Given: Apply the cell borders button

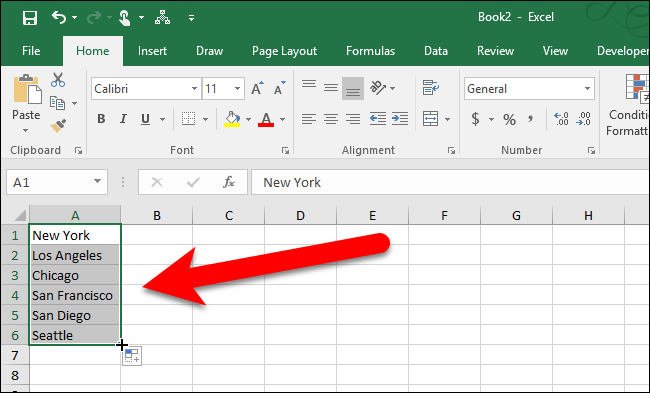Looking at the screenshot, I should pyautogui.click(x=189, y=119).
